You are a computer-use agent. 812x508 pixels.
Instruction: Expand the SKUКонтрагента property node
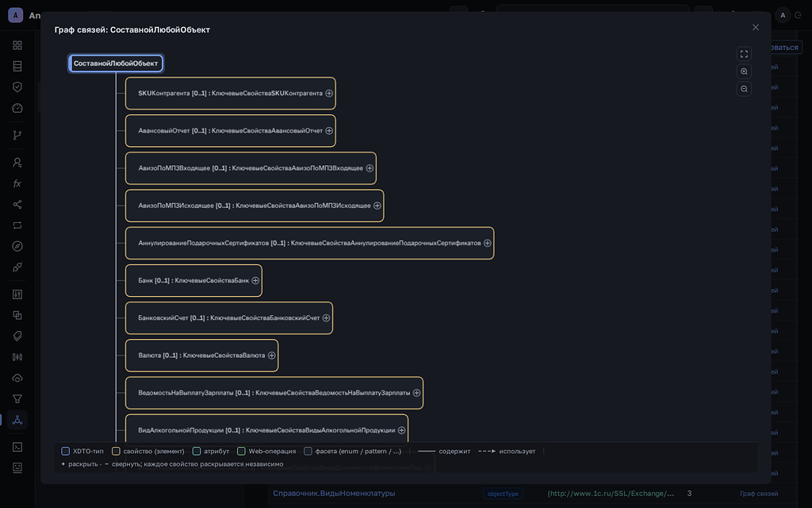pyautogui.click(x=329, y=94)
